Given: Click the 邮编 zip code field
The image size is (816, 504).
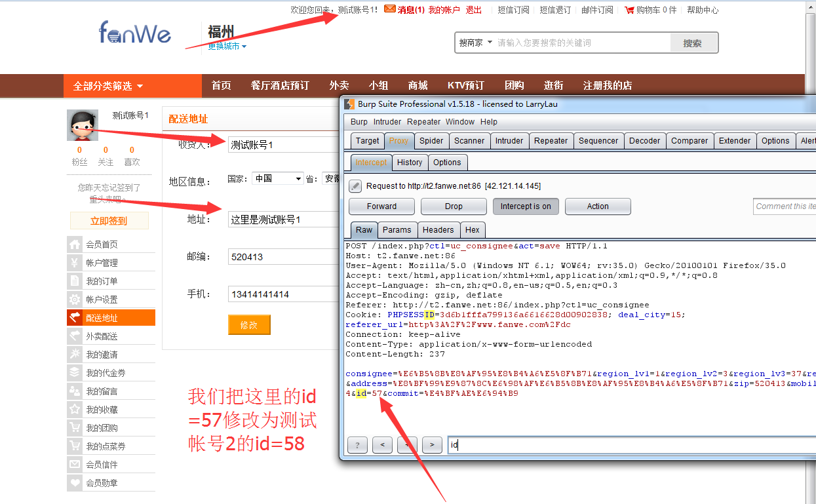Looking at the screenshot, I should [x=283, y=257].
